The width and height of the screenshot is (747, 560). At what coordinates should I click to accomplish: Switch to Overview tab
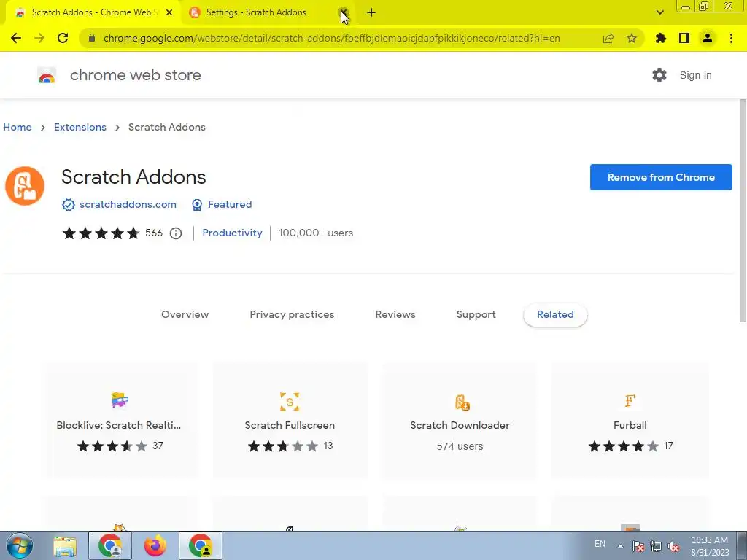coord(185,314)
